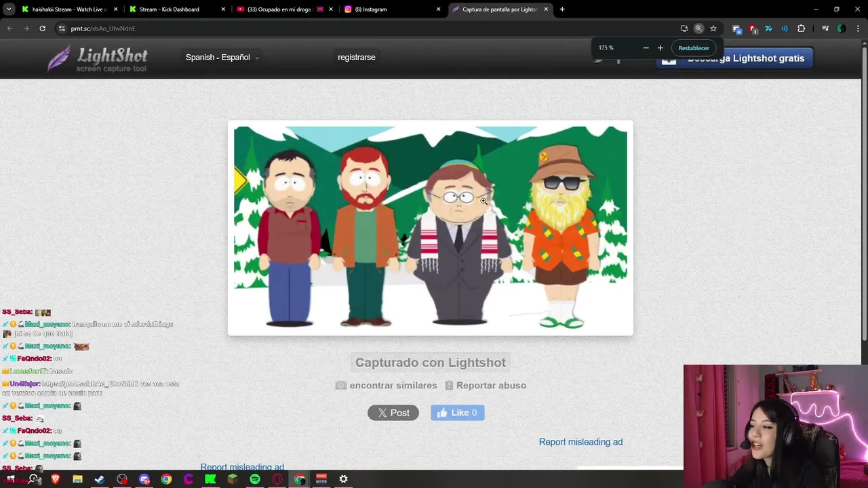Go back with the browser back arrow
Screen dimensions: 868x488
9,28
